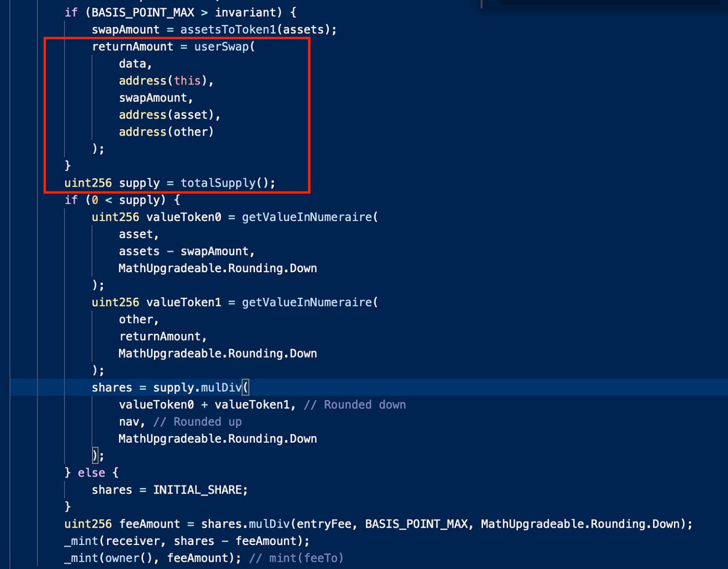Place cursor on totalSupply() call
This screenshot has width=728, height=569.
[x=218, y=183]
